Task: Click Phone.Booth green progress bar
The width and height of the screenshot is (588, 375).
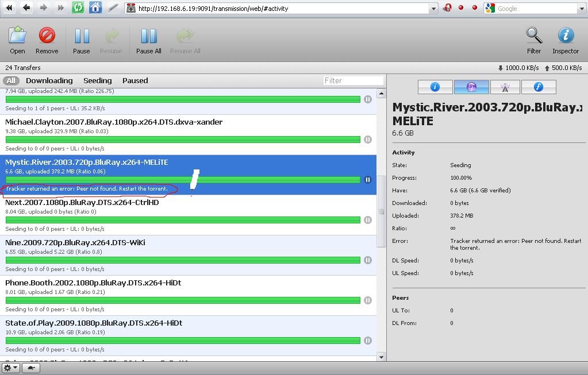Action: [x=183, y=300]
